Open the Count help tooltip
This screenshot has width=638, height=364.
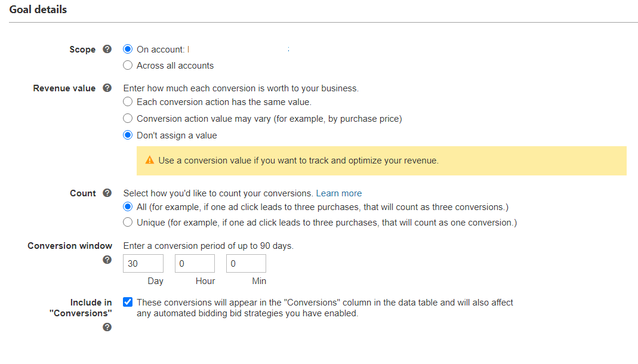(107, 193)
